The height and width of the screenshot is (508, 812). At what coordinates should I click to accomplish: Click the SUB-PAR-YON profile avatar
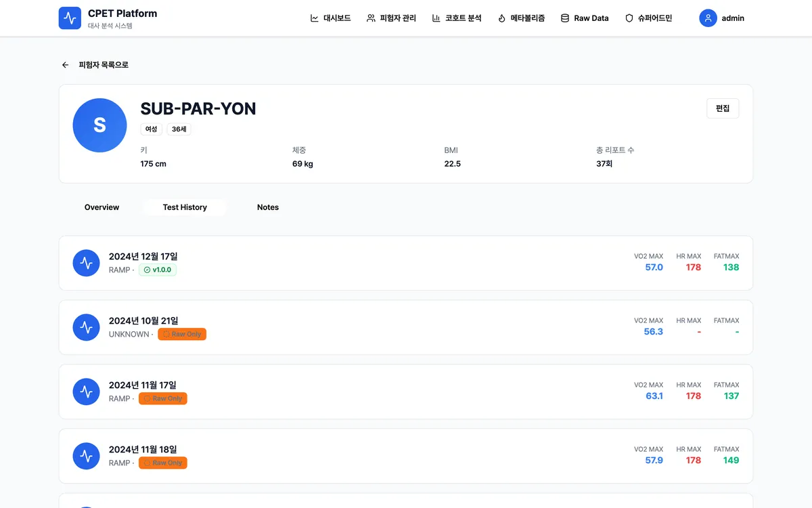click(x=99, y=125)
